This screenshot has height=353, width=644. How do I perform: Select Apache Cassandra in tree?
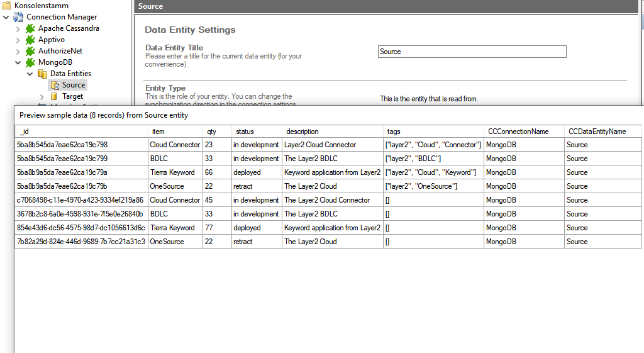69,28
